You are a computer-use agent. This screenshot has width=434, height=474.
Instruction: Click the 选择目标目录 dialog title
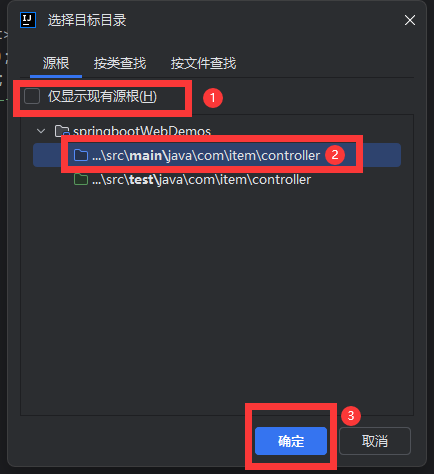[x=87, y=20]
